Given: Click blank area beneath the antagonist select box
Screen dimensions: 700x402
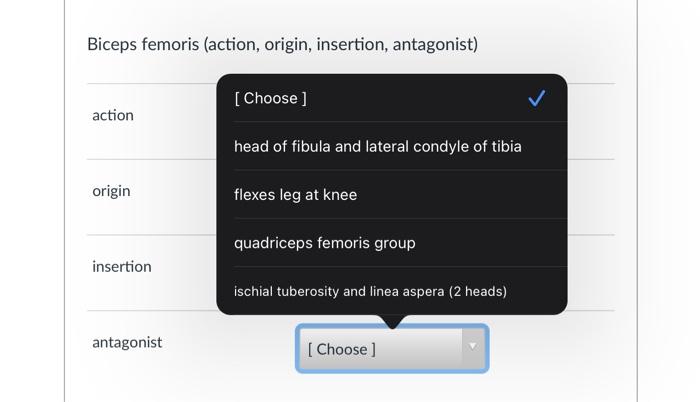Looking at the screenshot, I should pyautogui.click(x=392, y=388).
